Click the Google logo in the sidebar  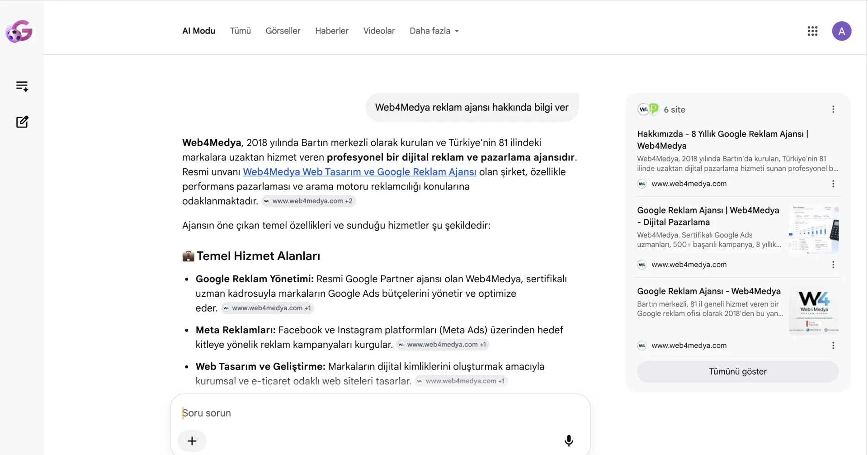pyautogui.click(x=19, y=31)
